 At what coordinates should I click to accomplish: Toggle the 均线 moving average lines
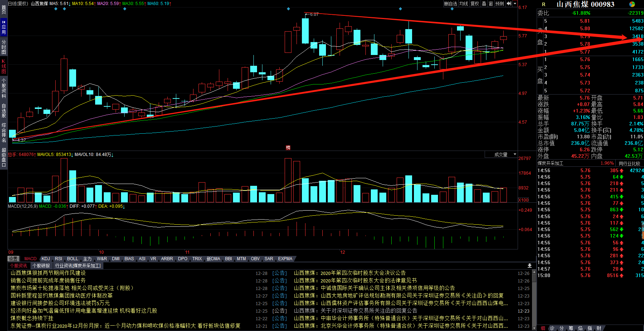464,4
